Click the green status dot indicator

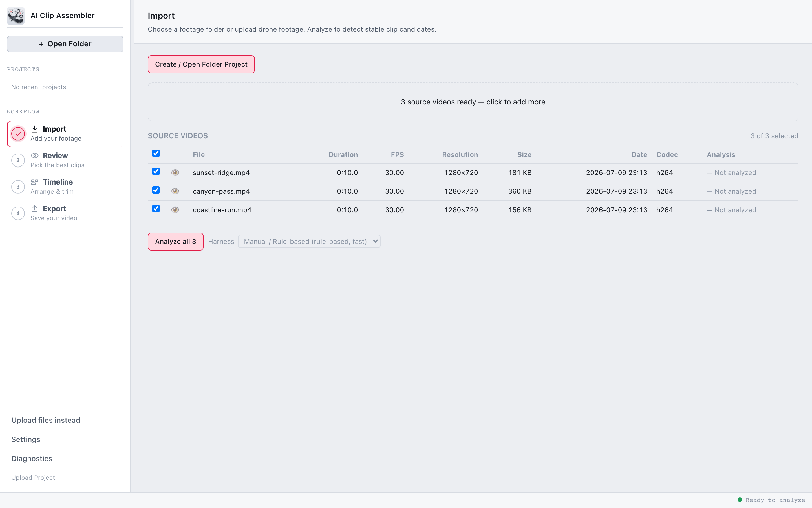coord(740,500)
